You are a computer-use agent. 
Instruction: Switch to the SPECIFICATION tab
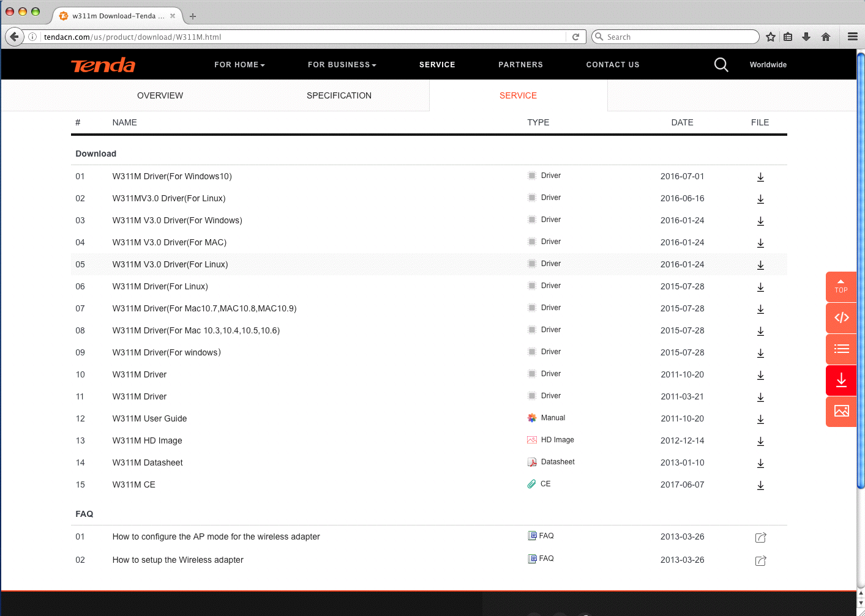(x=339, y=95)
